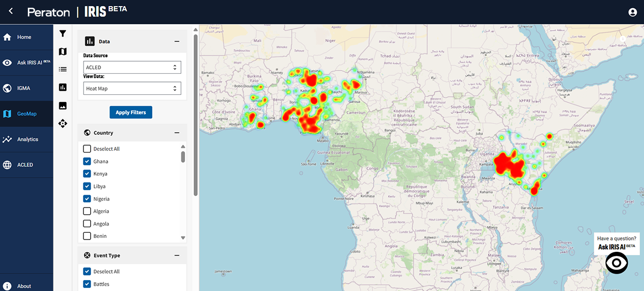This screenshot has height=291, width=644.
Task: Collapse the Country filter section
Action: [x=177, y=133]
